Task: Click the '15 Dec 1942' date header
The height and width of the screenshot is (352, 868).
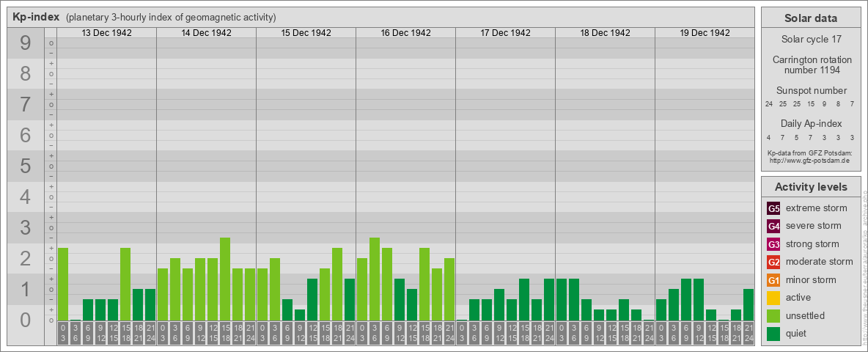Action: tap(306, 33)
